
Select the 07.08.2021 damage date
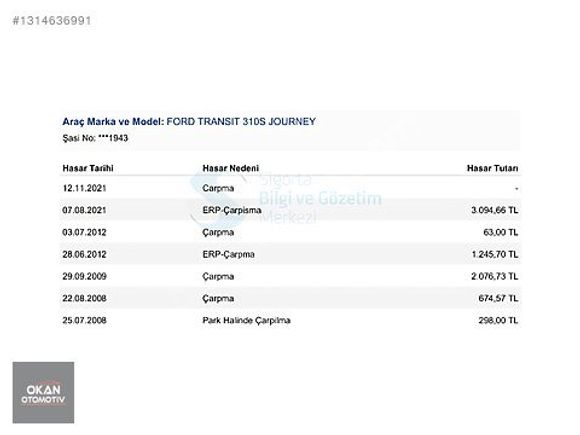pos(84,210)
